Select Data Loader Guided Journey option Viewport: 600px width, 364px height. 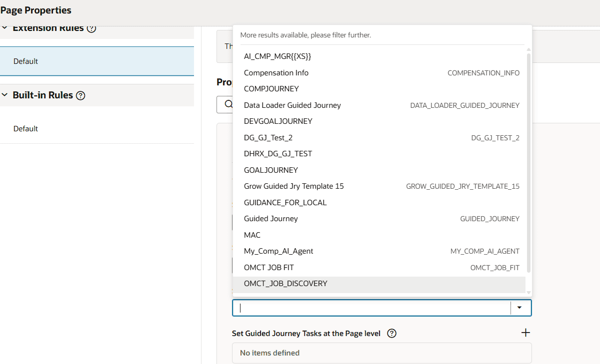[292, 105]
